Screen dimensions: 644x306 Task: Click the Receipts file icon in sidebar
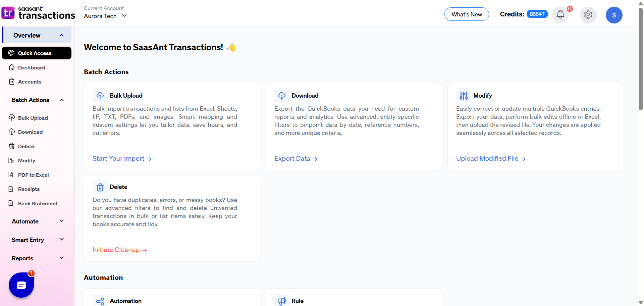pos(11,189)
